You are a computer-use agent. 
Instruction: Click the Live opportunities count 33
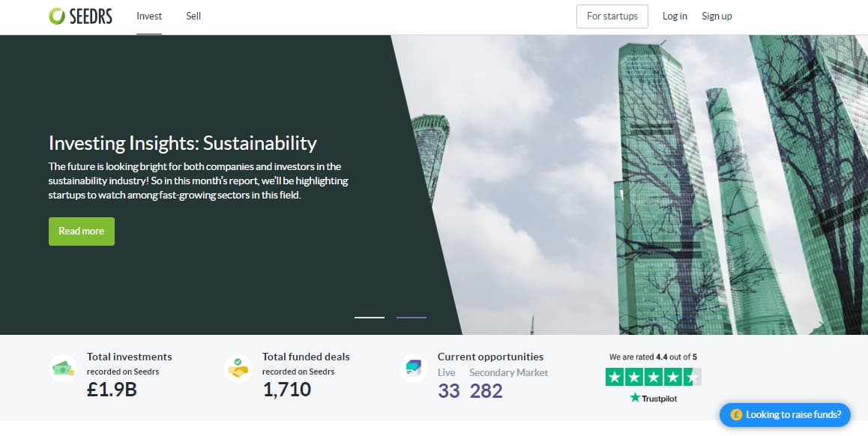[448, 390]
